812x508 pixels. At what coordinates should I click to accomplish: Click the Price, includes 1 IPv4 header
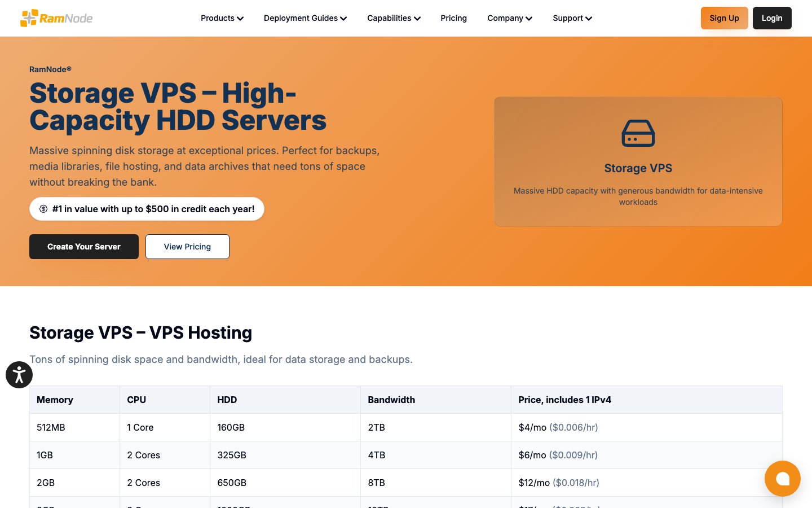coord(647,400)
